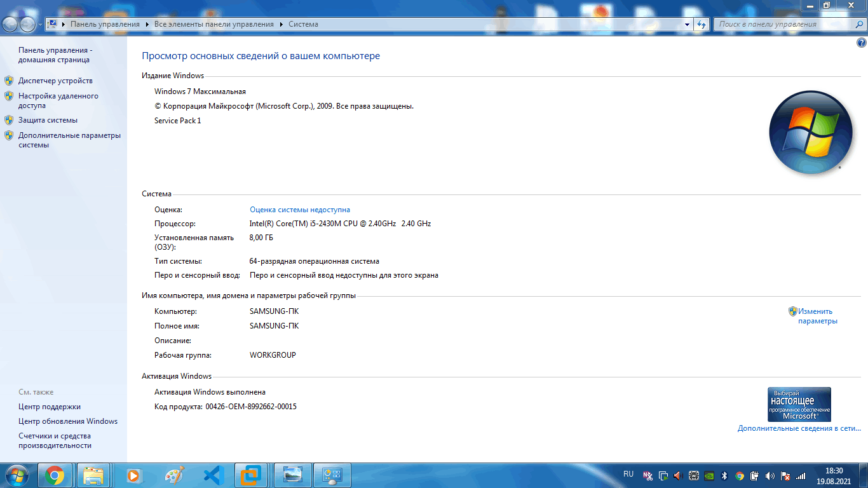The height and width of the screenshot is (488, 868).
Task: Click the Service Pack 1 text
Action: click(x=177, y=121)
